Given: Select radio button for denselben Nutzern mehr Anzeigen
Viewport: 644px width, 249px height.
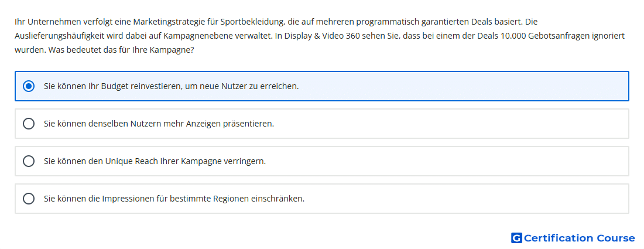Looking at the screenshot, I should (x=29, y=124).
